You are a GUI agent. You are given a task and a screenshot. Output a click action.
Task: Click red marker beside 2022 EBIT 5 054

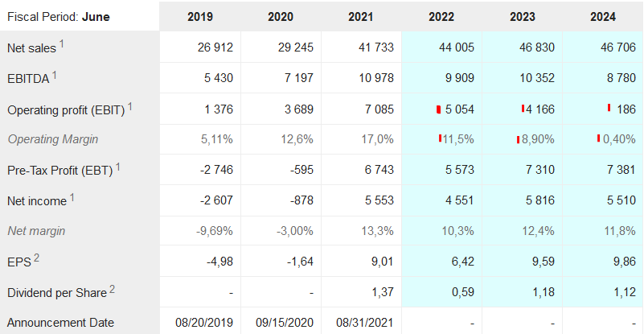(x=438, y=109)
